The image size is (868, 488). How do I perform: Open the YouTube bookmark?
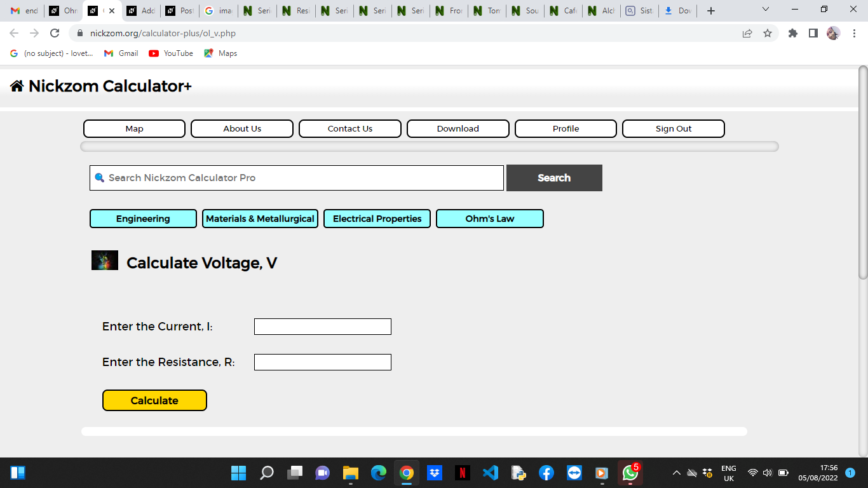(x=171, y=53)
